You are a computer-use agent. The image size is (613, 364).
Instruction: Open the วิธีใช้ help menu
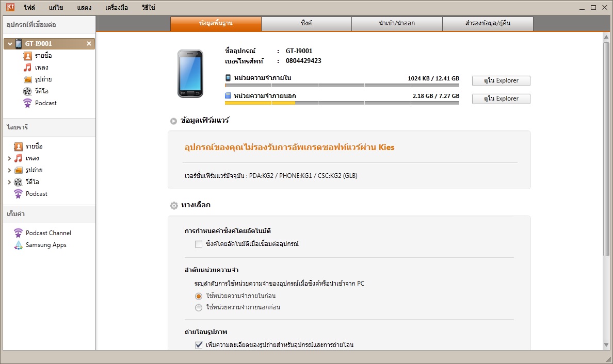pyautogui.click(x=148, y=7)
